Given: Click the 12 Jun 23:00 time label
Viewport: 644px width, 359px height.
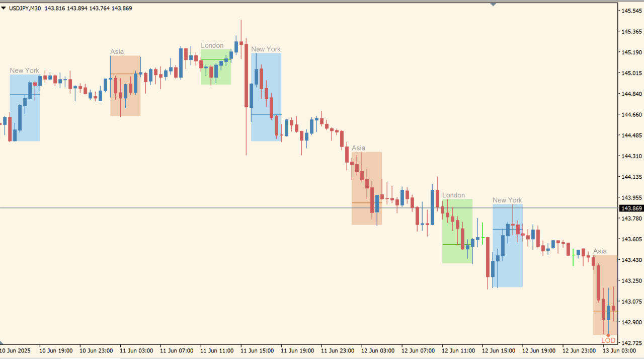Looking at the screenshot, I should coord(579,350).
